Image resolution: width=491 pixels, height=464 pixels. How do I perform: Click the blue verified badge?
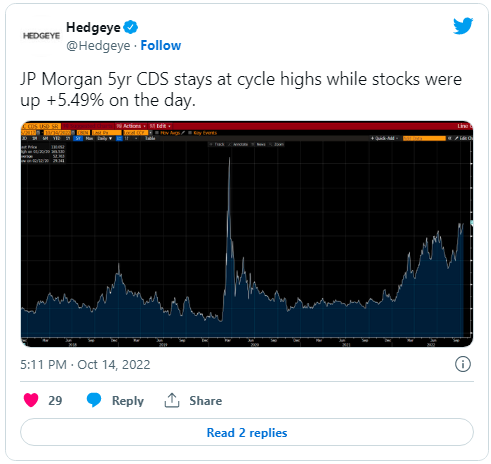pyautogui.click(x=131, y=27)
